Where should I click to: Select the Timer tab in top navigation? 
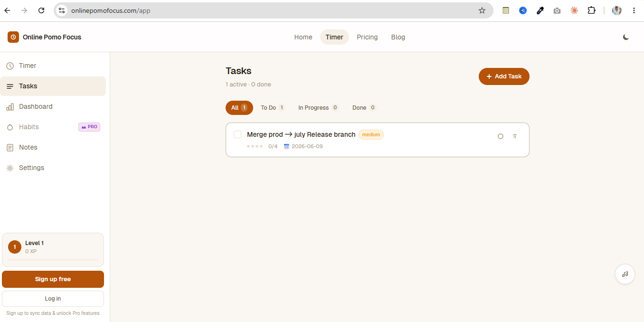pos(334,37)
